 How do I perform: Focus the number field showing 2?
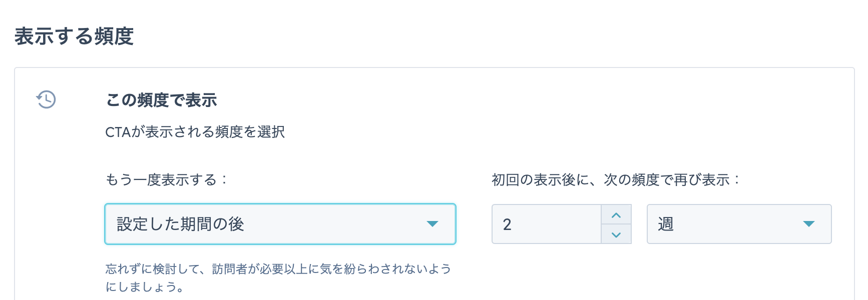(x=547, y=224)
